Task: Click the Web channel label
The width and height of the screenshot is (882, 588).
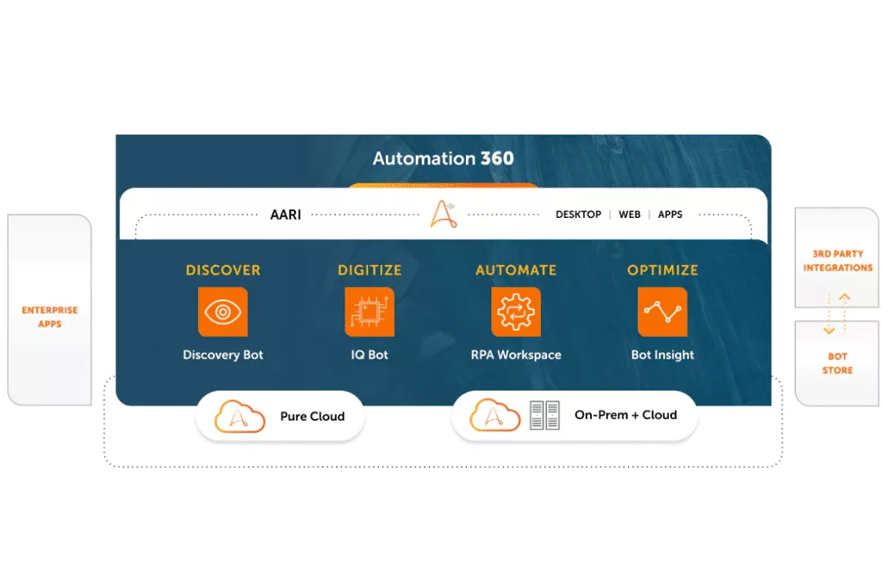Action: click(629, 214)
